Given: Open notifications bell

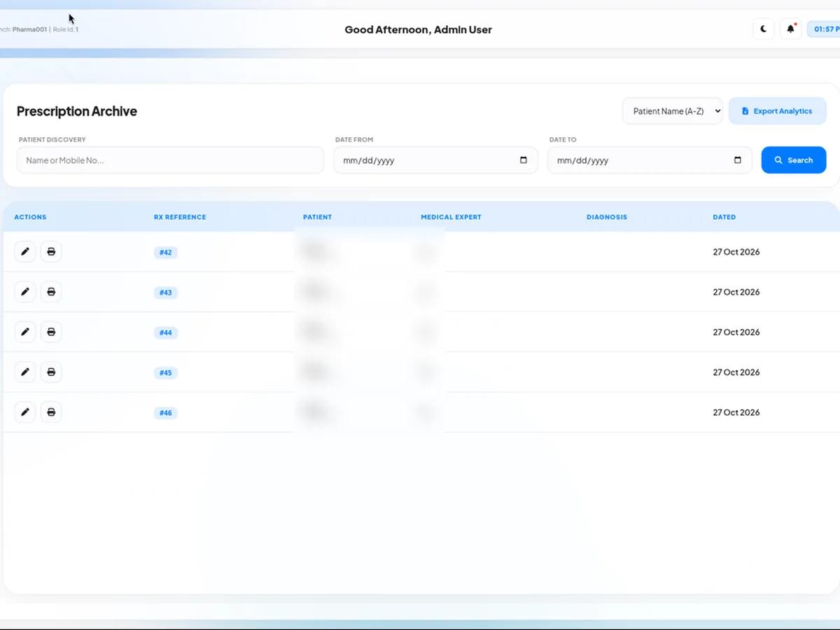Looking at the screenshot, I should point(791,29).
